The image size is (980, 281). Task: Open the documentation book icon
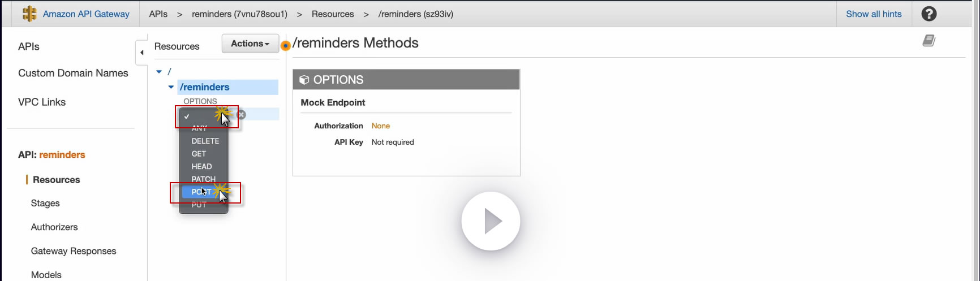[929, 41]
